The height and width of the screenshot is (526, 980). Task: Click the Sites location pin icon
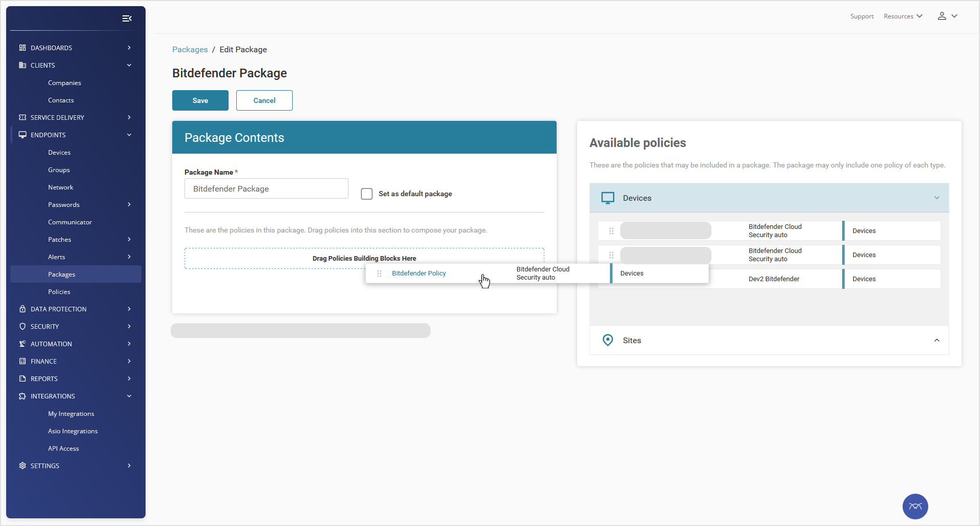click(x=608, y=340)
